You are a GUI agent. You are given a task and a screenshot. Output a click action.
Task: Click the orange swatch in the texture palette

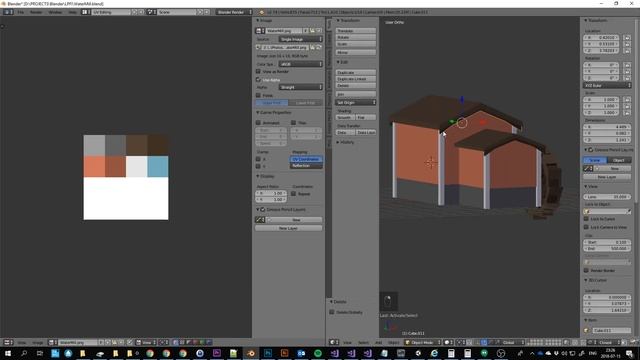pos(94,167)
